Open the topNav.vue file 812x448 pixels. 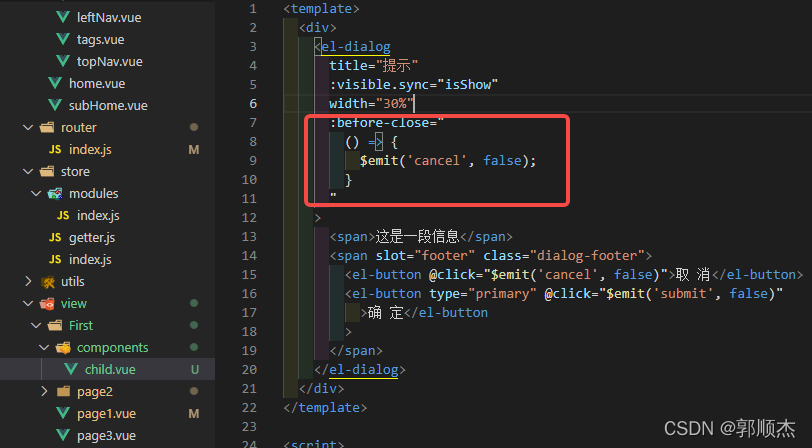coord(109,62)
